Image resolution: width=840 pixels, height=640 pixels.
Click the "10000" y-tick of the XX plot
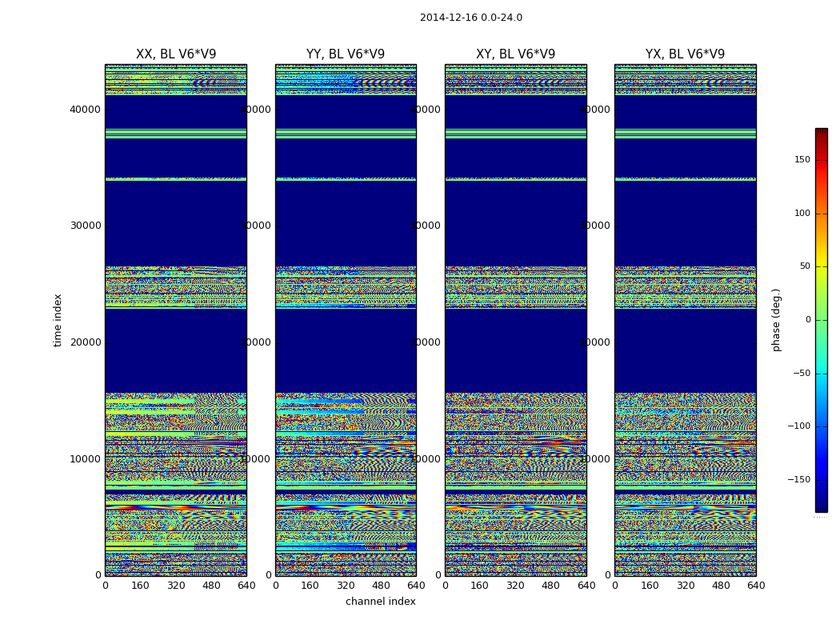tap(86, 459)
